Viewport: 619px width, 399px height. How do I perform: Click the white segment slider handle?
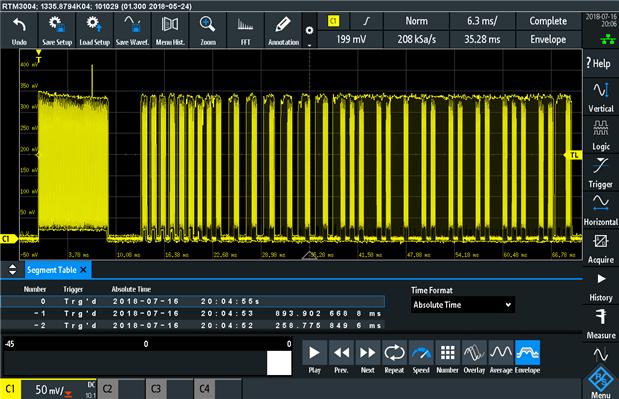[x=279, y=363]
